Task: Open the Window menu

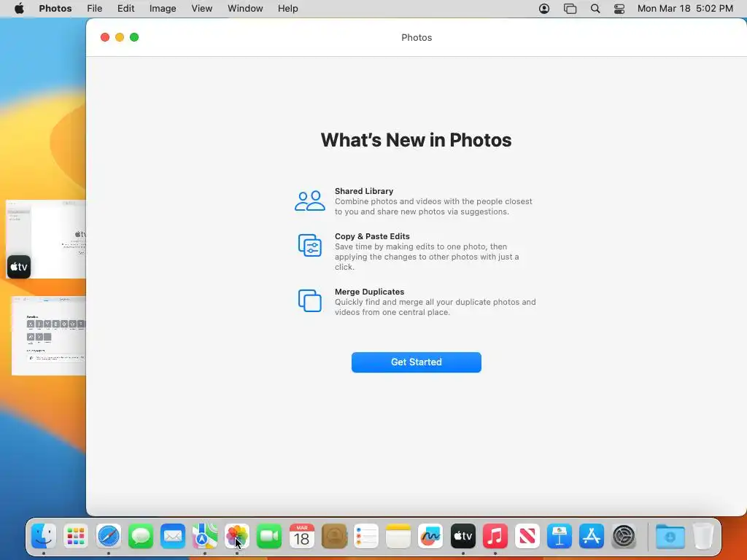Action: (x=245, y=9)
